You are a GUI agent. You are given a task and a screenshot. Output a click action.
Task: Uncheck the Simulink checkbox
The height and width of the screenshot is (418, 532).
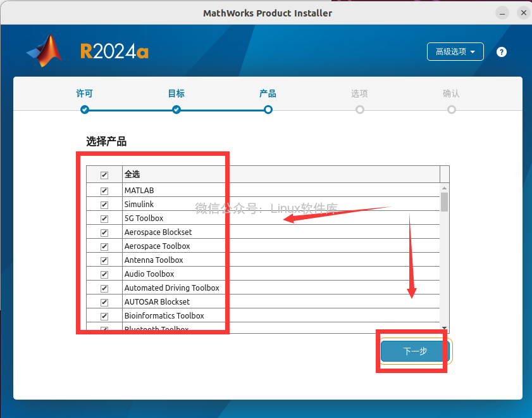tap(104, 204)
